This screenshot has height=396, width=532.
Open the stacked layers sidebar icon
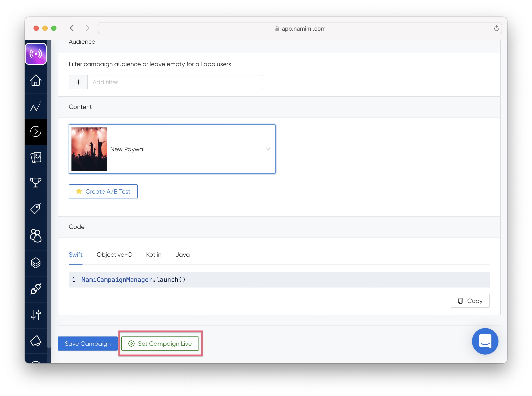click(36, 263)
